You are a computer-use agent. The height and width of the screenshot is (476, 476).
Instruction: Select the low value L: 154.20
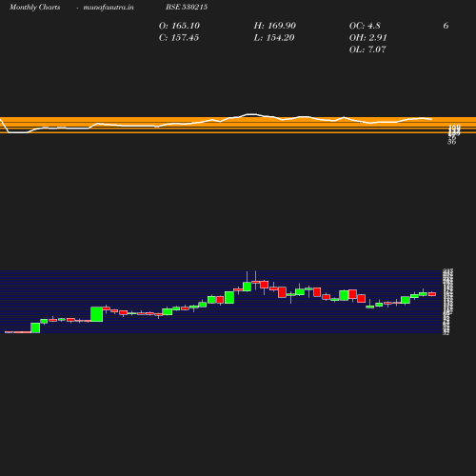274,38
